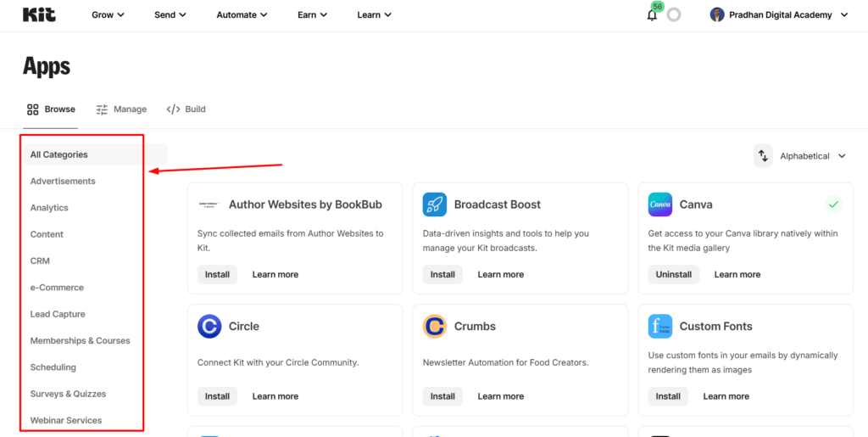The image size is (868, 437).
Task: Click the Custom Fonts app icon
Action: tap(660, 326)
